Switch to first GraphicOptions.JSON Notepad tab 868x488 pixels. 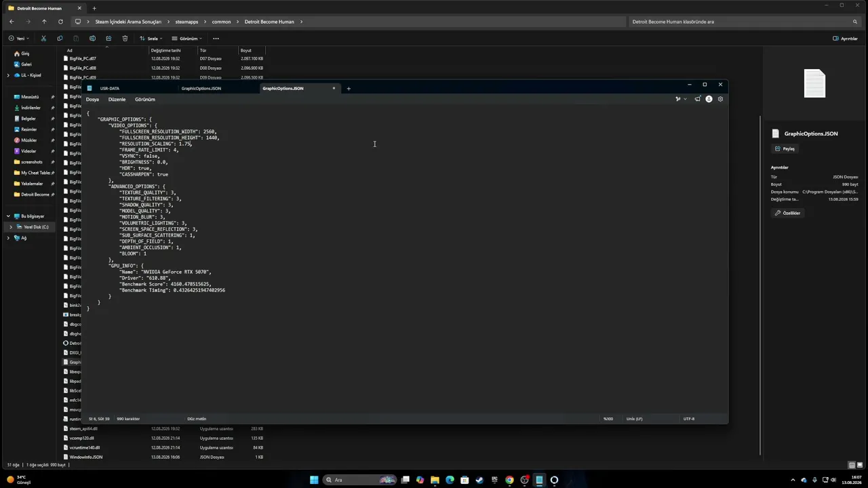201,88
